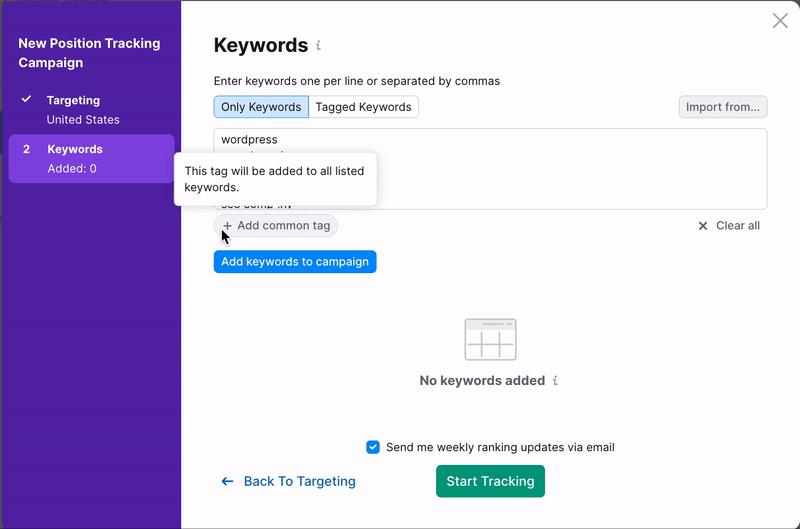The width and height of the screenshot is (800, 529).
Task: Open the Import from dropdown
Action: (x=722, y=107)
